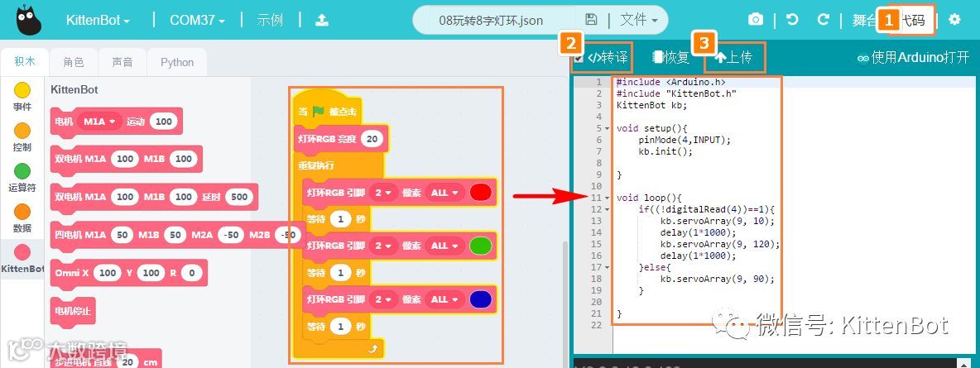Collapse the loop function fold arrow at line 11

click(608, 198)
